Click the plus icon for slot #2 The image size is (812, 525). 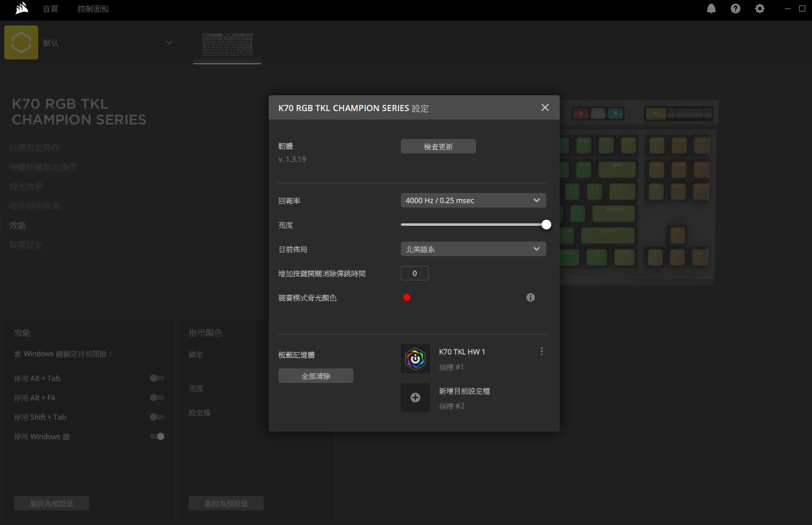(x=415, y=398)
